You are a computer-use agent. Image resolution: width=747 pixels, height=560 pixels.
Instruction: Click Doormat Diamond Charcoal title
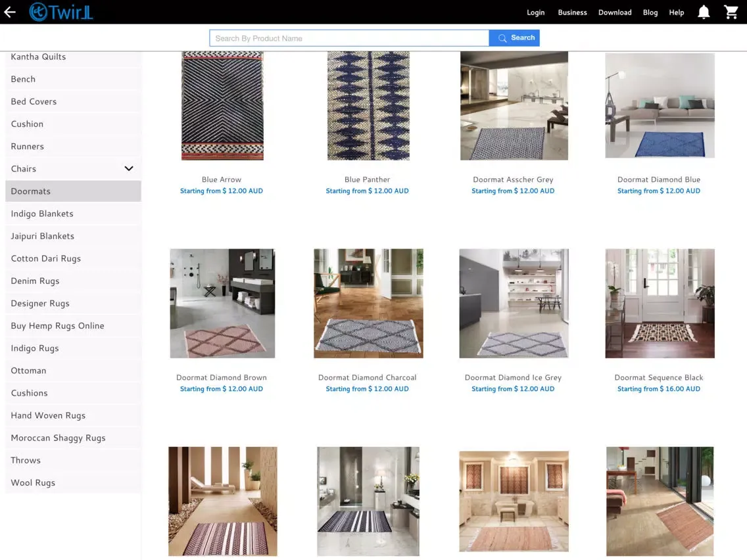(368, 378)
